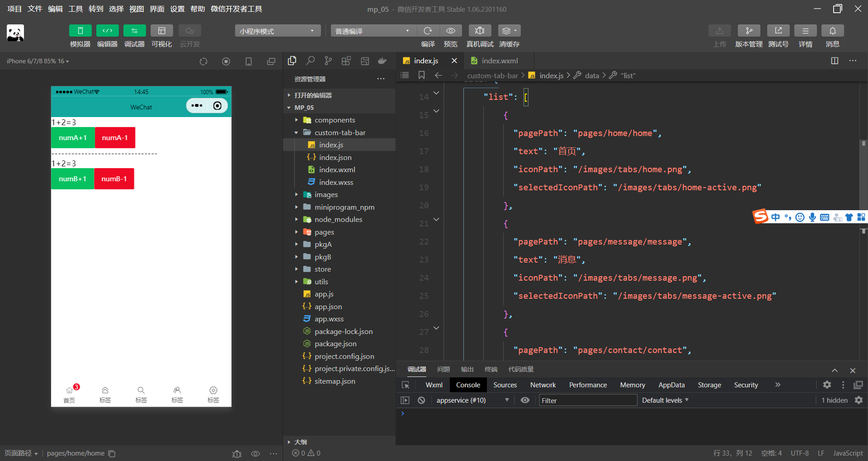Click the numB-1 red button
The image size is (868, 461).
point(114,179)
